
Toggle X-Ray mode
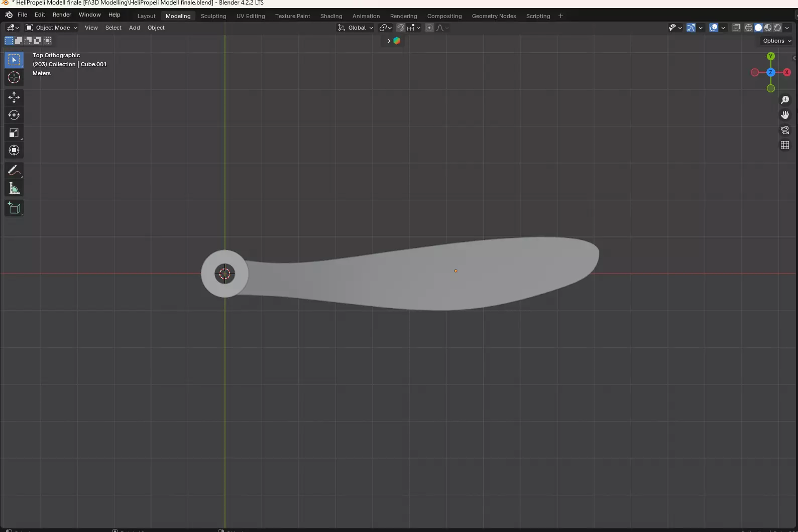point(736,28)
